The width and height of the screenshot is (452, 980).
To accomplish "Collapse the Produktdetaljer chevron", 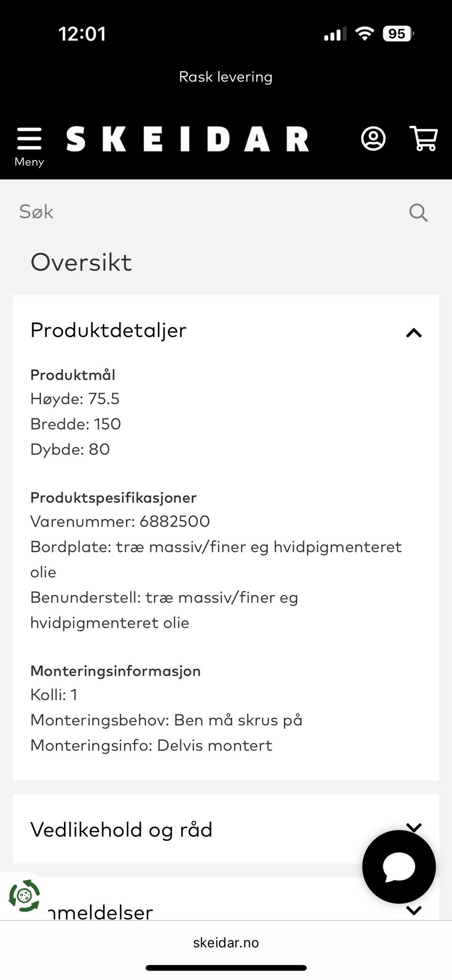I will tap(414, 333).
